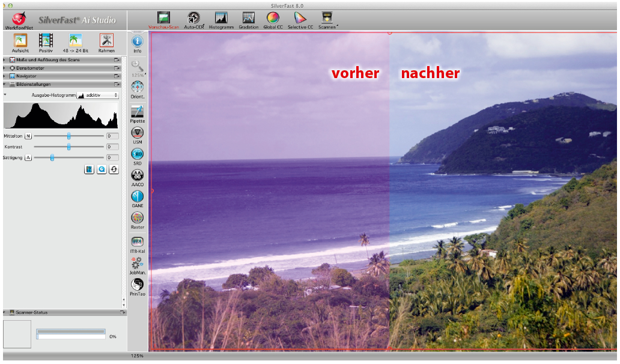Click the Kontrast value field
Screen dimensions: 620x364
tap(112, 147)
